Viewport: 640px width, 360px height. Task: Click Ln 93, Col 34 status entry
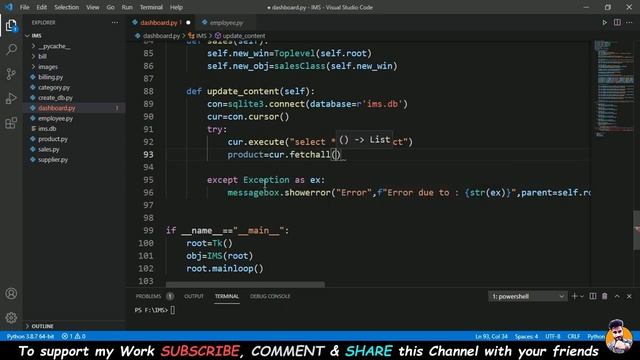491,336
